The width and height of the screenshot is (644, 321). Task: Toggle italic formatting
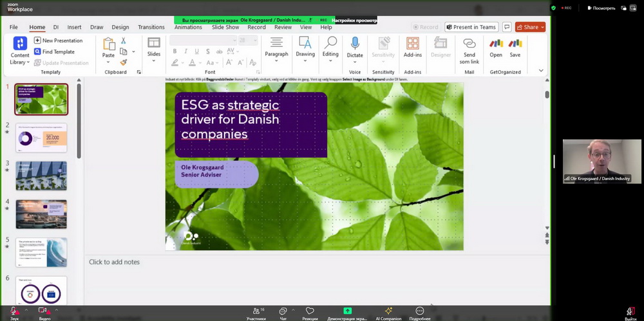coord(185,51)
